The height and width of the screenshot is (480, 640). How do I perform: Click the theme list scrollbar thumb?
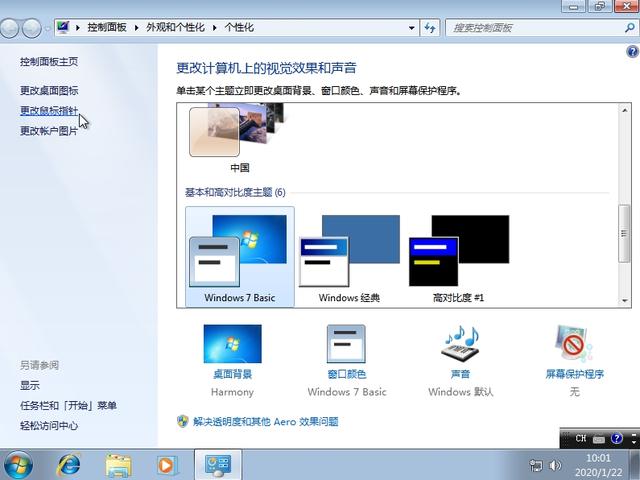tap(624, 233)
